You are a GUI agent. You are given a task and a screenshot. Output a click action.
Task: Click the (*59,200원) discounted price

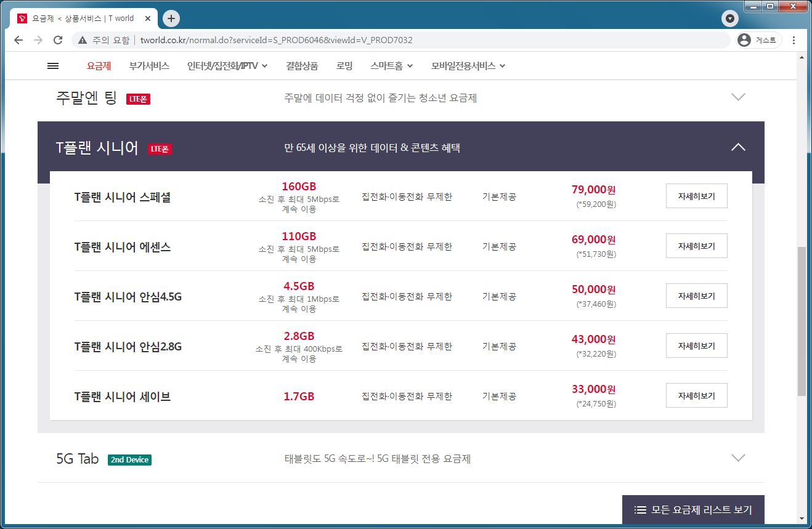596,204
